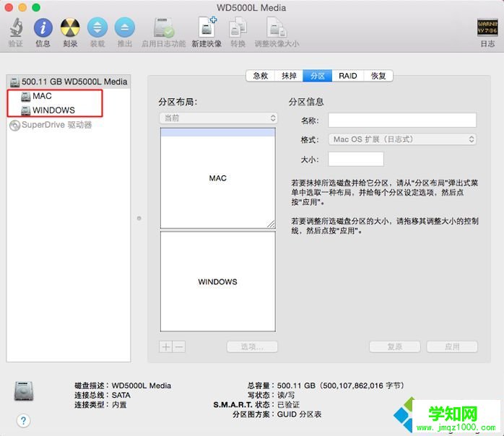
Task: Select the MAC volume in sidebar
Action: pos(42,96)
